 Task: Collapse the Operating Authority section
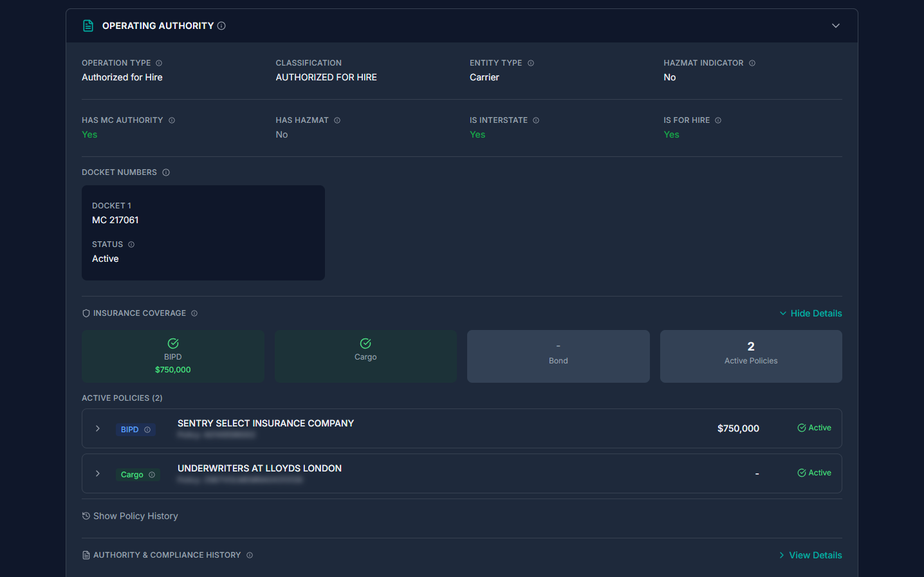pos(835,26)
